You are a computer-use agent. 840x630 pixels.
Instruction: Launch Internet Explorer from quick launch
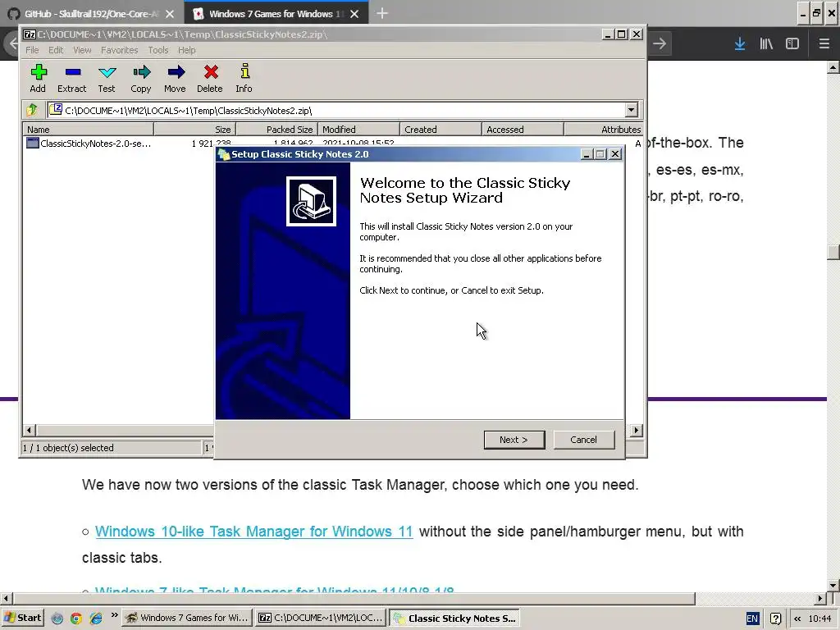click(95, 619)
